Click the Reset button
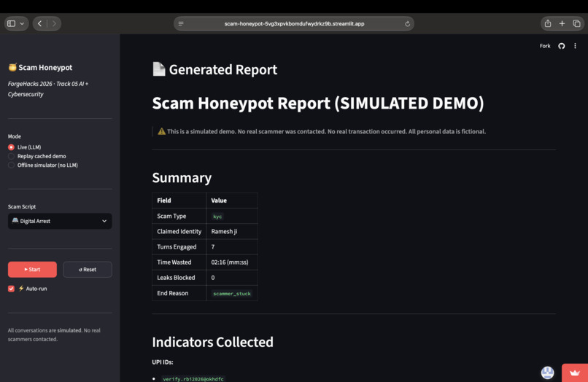This screenshot has width=588, height=382. click(x=88, y=270)
